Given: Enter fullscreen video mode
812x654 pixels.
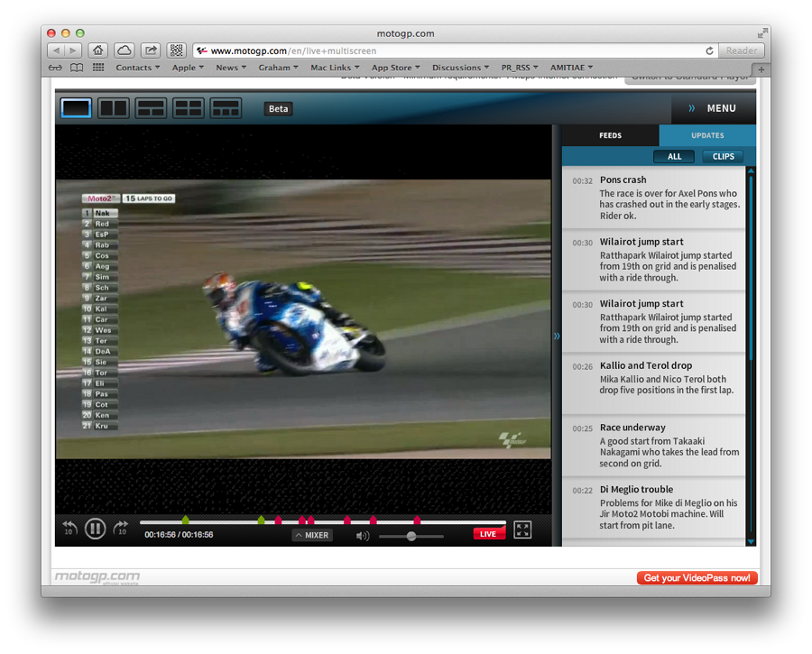Looking at the screenshot, I should pyautogui.click(x=522, y=530).
